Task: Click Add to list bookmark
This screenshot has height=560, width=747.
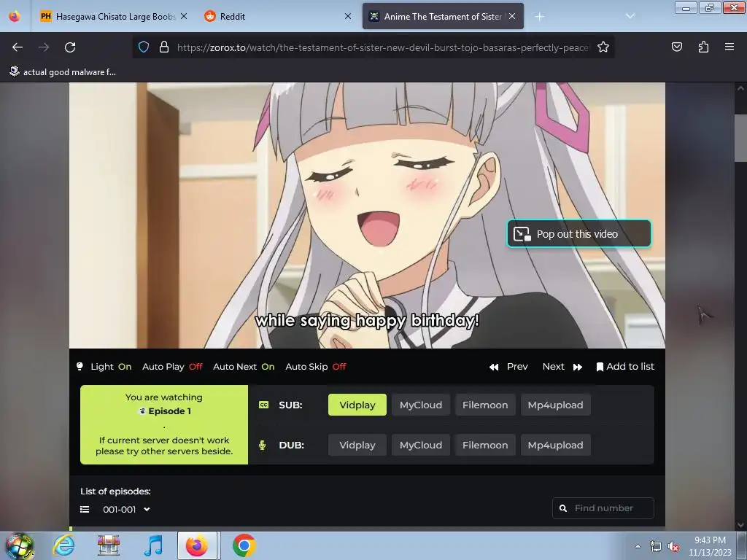Action: pos(625,367)
